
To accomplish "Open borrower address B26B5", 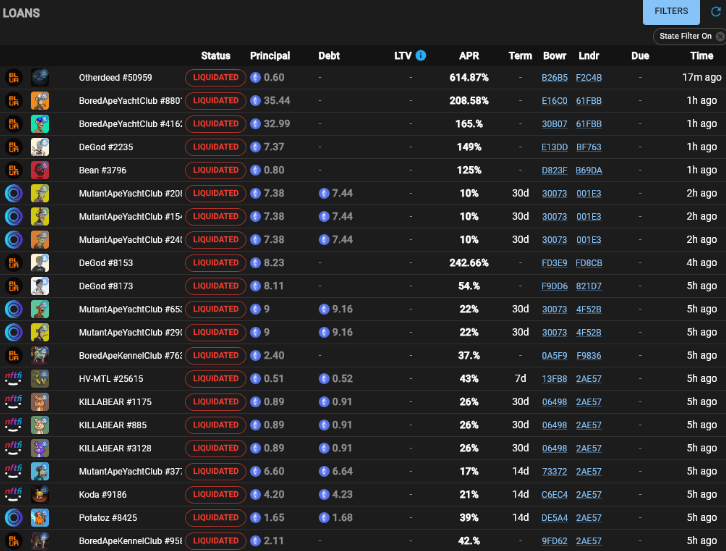I will [x=554, y=77].
